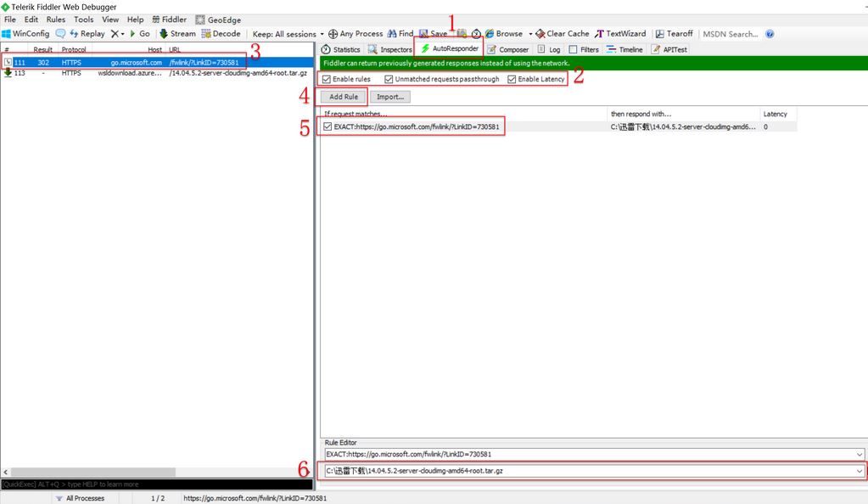Click the Add Rule button
This screenshot has width=868, height=504.
(344, 97)
